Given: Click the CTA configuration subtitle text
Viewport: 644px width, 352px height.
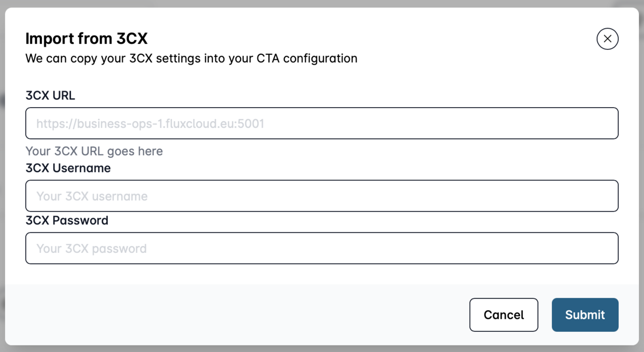Looking at the screenshot, I should point(191,58).
